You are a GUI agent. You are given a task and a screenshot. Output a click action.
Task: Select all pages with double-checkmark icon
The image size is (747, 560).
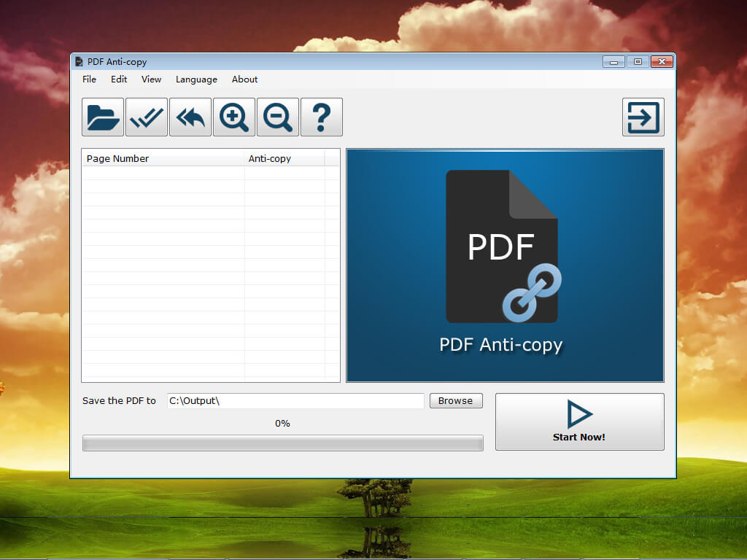pos(147,117)
